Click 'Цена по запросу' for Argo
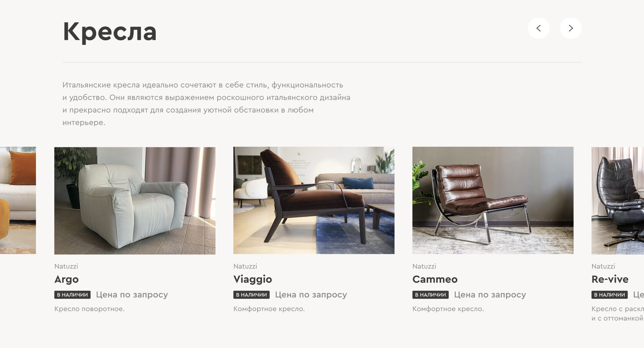The image size is (644, 348). click(132, 295)
